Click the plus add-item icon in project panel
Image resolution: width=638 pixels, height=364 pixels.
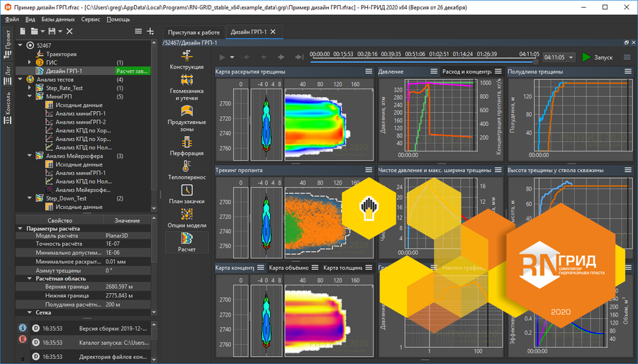150,31
